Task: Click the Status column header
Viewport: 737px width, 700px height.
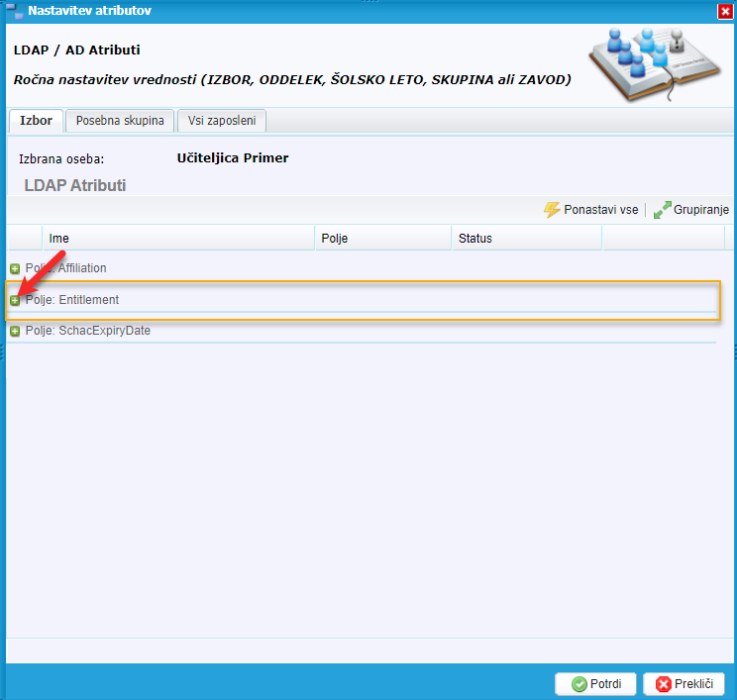Action: pyautogui.click(x=526, y=239)
